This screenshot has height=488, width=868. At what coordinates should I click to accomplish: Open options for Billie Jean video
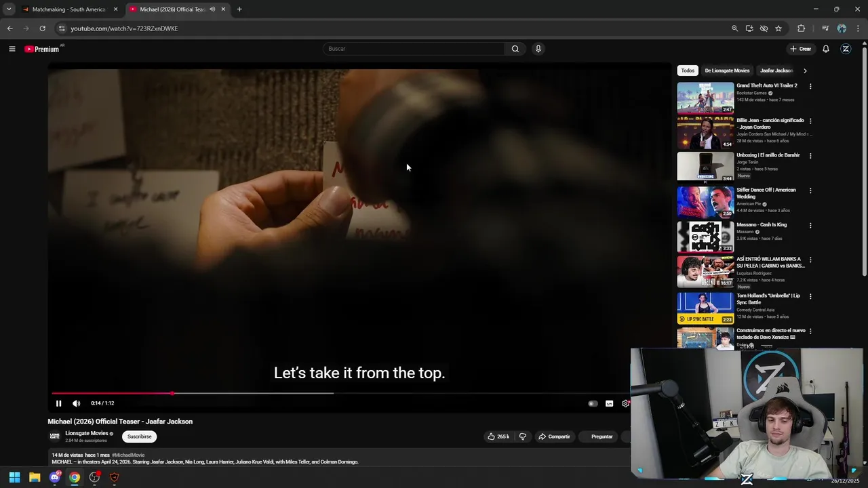[x=810, y=121]
